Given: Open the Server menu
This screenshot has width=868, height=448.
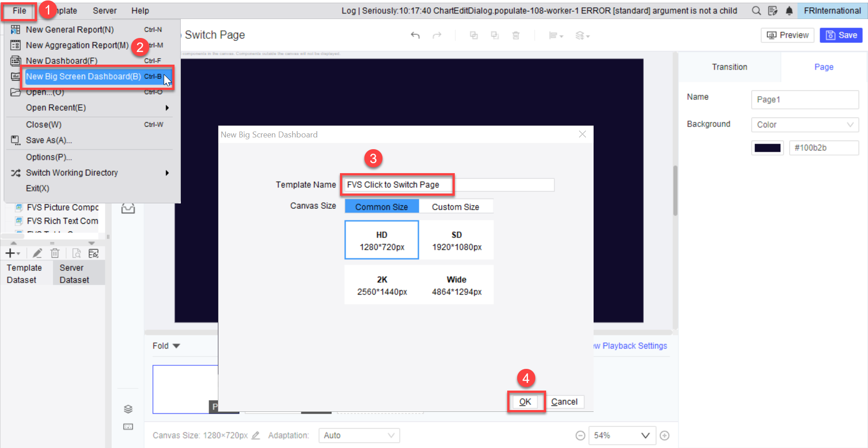Looking at the screenshot, I should (x=104, y=10).
